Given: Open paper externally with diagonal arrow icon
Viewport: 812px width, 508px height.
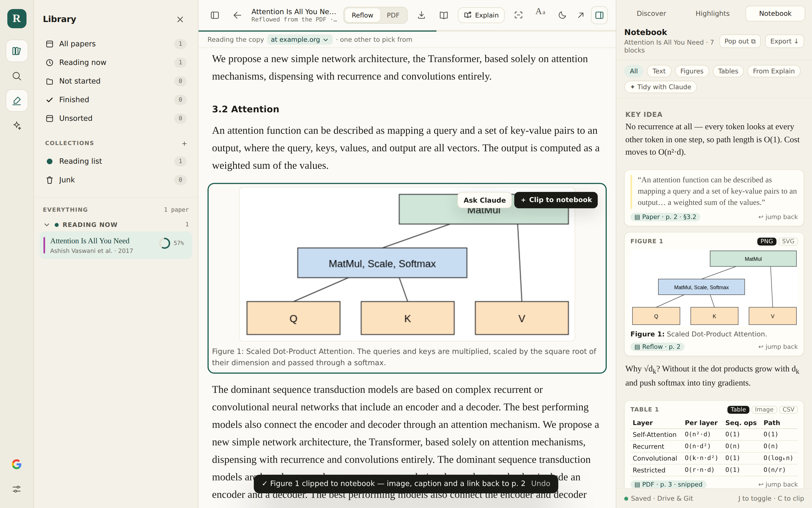Looking at the screenshot, I should point(581,15).
